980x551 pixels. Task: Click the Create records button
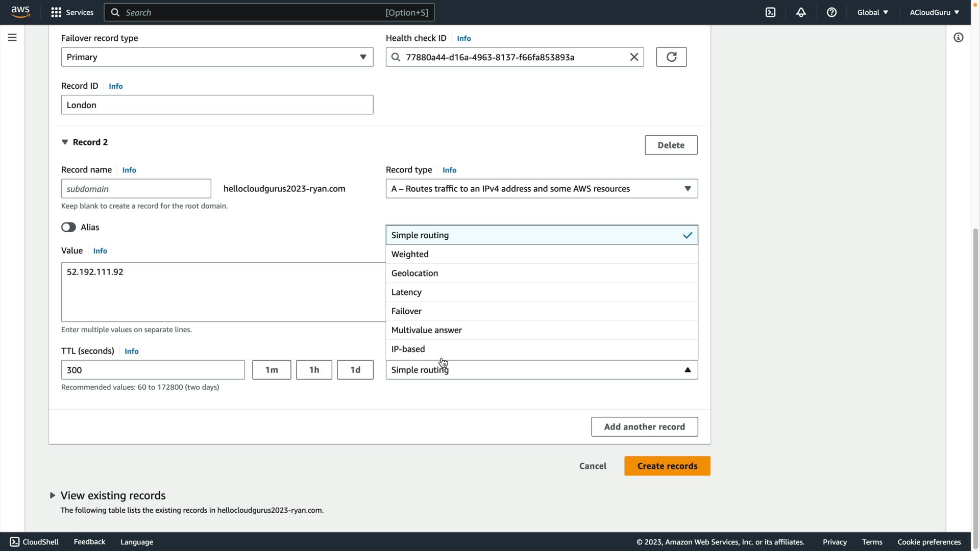[667, 466]
